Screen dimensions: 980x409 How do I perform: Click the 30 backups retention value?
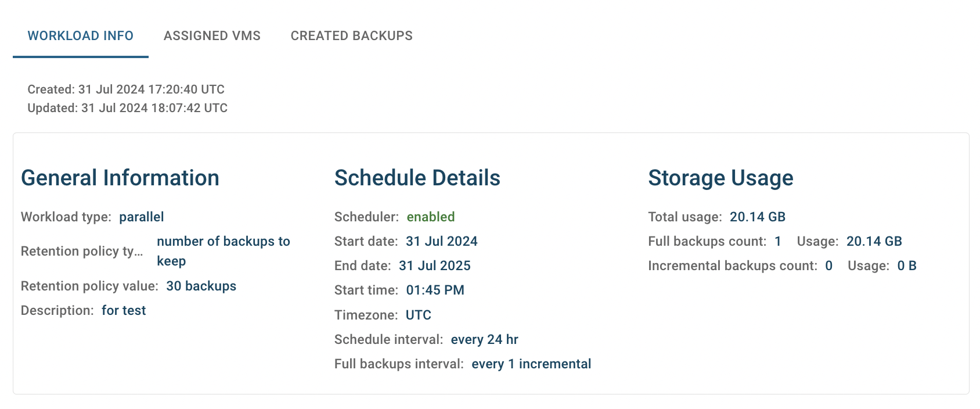pos(201,286)
